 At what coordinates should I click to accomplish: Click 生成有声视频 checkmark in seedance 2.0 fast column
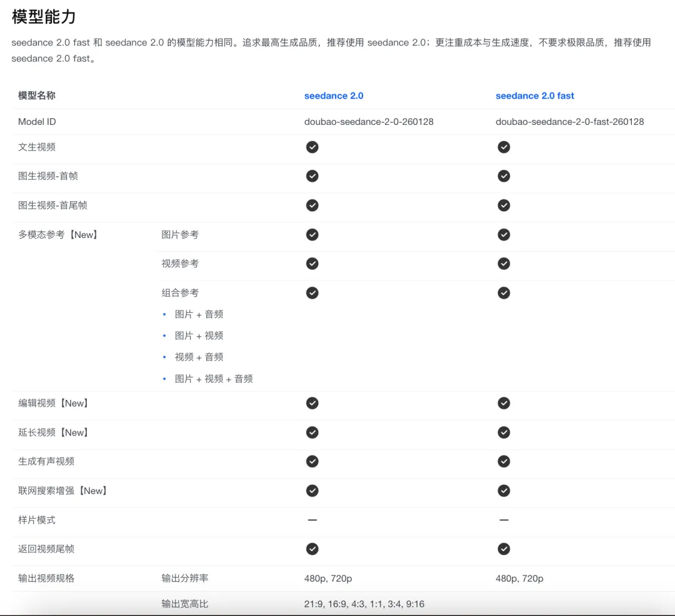coord(504,461)
